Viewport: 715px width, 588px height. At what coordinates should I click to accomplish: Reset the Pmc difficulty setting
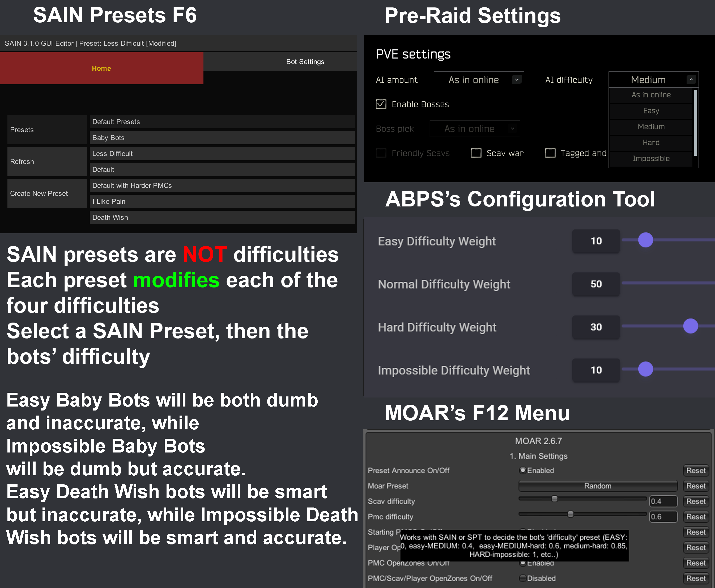[x=696, y=517]
